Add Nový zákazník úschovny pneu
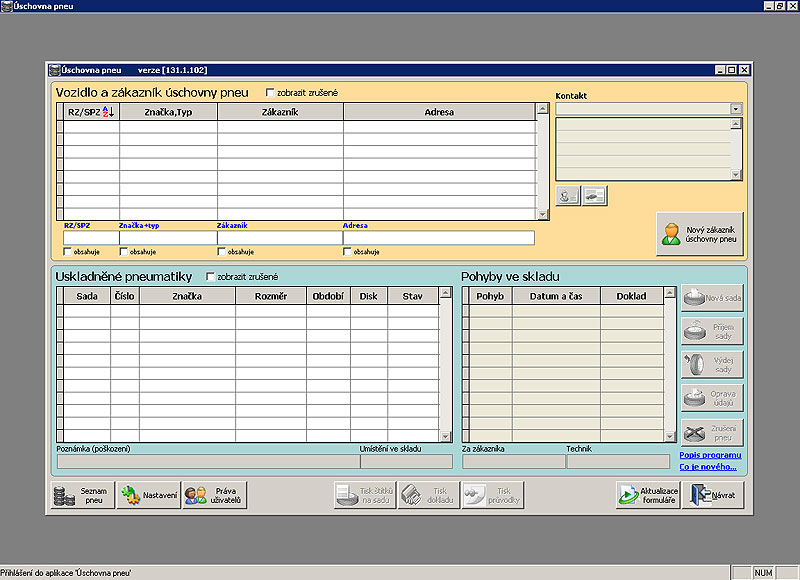This screenshot has height=580, width=800. tap(699, 234)
